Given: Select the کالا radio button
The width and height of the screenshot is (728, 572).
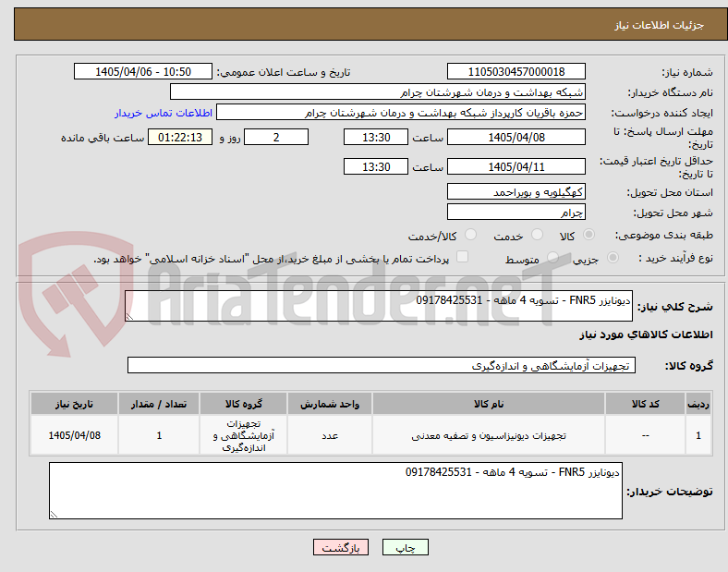Looking at the screenshot, I should (x=588, y=235).
